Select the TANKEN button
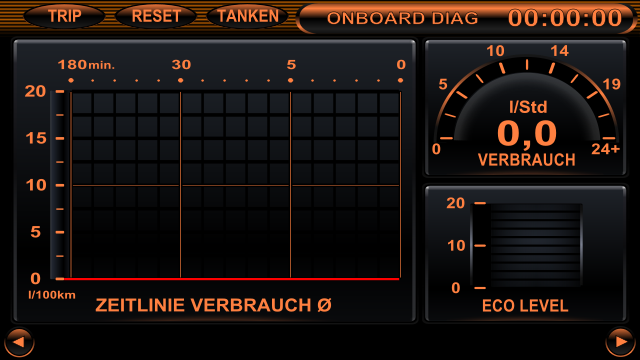 247,16
